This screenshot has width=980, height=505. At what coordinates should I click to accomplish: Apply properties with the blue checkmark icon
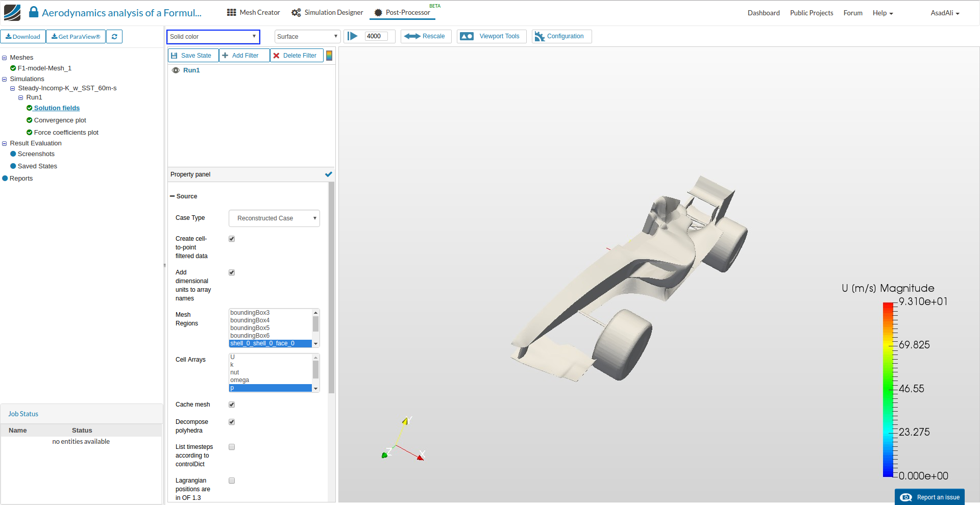tap(329, 174)
